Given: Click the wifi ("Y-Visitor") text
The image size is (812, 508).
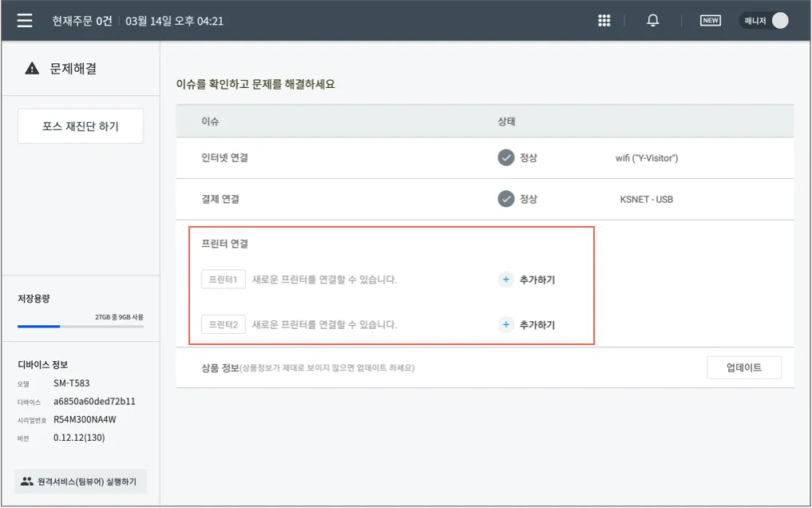Looking at the screenshot, I should (646, 158).
